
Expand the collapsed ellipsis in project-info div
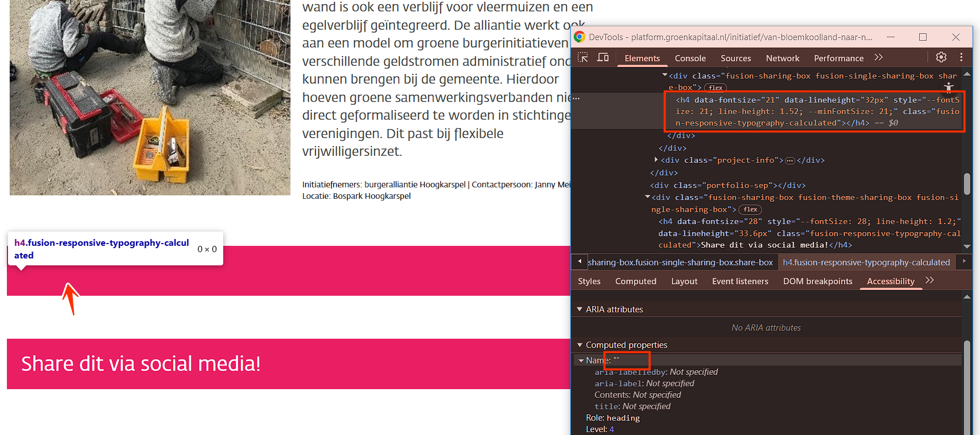point(790,160)
